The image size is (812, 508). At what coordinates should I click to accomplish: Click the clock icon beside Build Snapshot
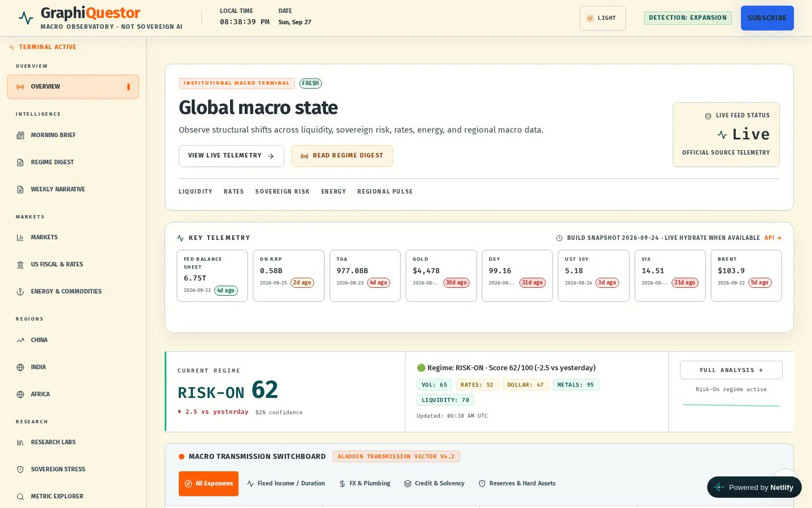pyautogui.click(x=559, y=238)
